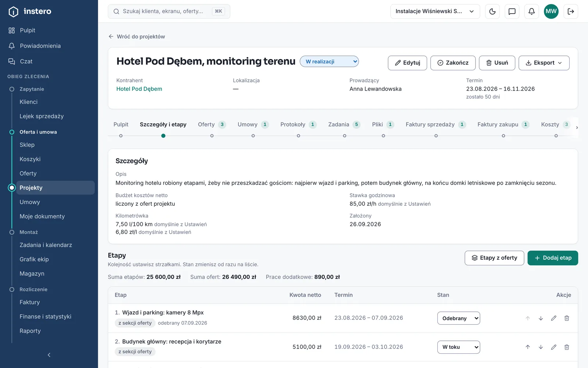
Task: Open the Protokoły tab
Action: coord(298,125)
